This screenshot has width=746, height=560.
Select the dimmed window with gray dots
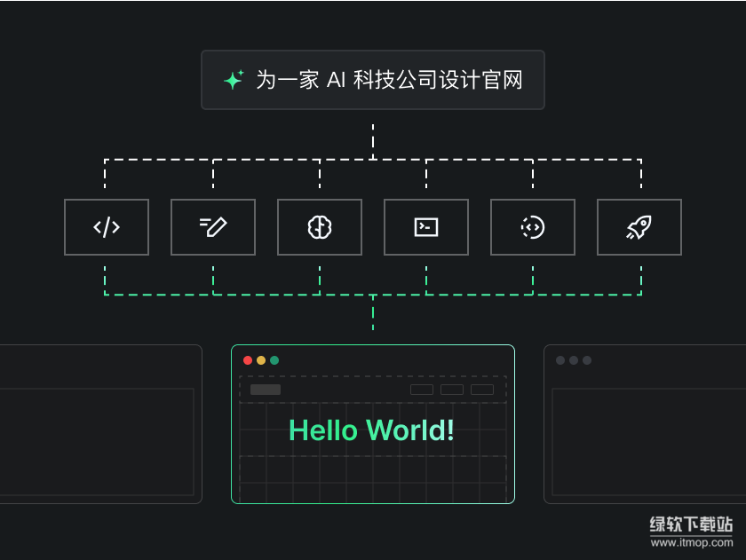644,426
